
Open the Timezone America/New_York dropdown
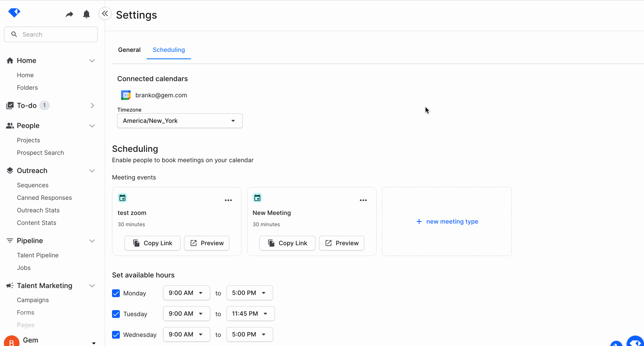click(179, 121)
